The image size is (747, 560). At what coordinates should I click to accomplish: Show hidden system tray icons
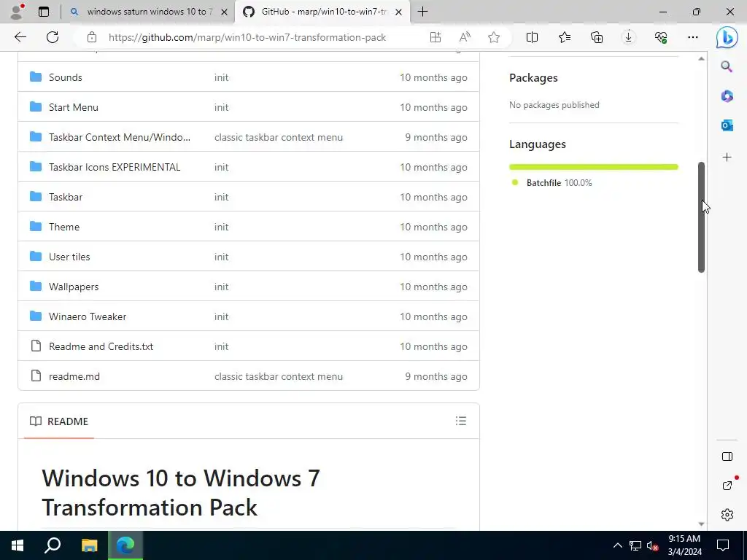(x=617, y=545)
